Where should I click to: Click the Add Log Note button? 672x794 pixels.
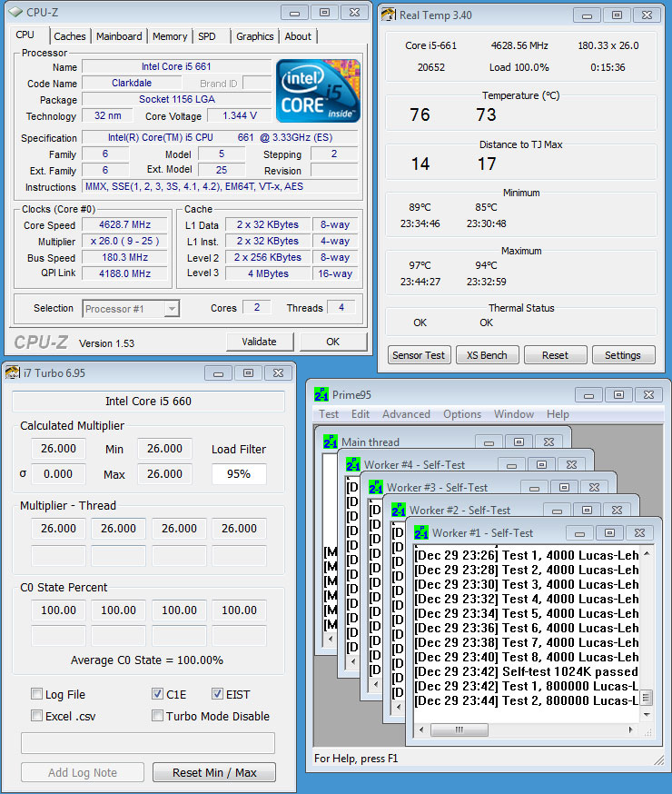(83, 773)
